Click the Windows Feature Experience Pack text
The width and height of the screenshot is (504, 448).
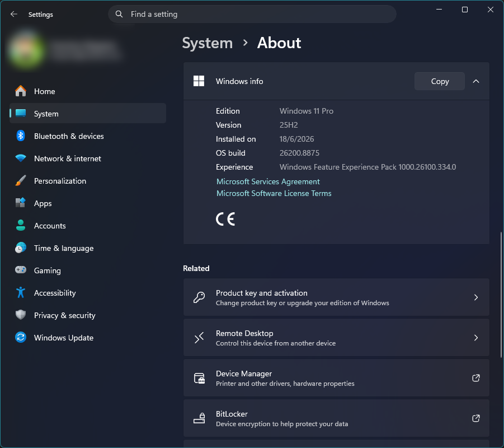point(368,167)
